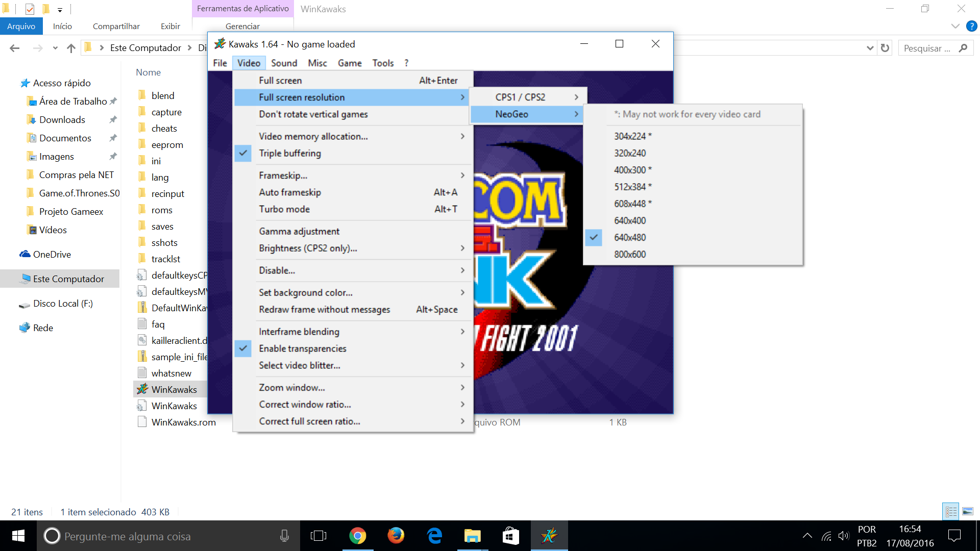Expand Video memory allocation submenu
This screenshot has width=980, height=551.
(352, 136)
